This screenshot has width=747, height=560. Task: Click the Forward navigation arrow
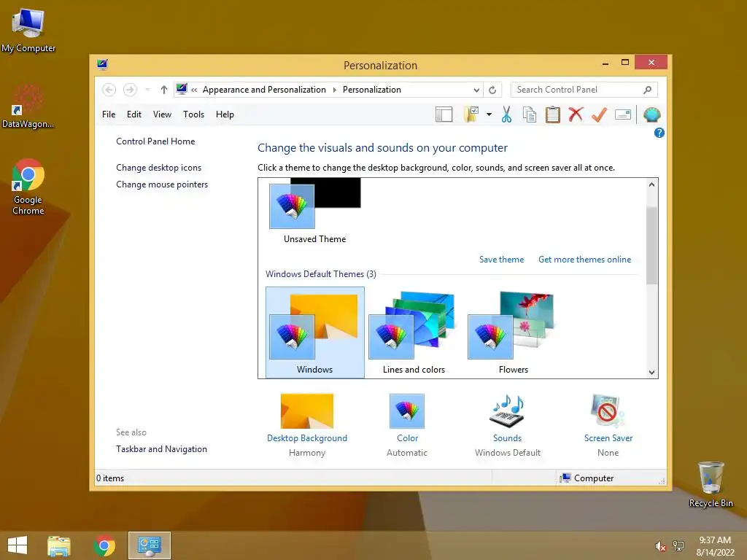[130, 90]
